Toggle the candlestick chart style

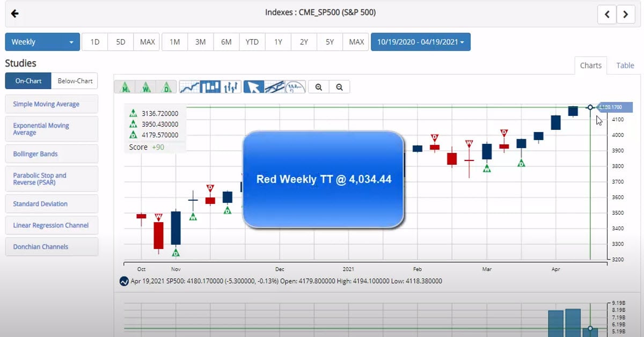[x=210, y=86]
